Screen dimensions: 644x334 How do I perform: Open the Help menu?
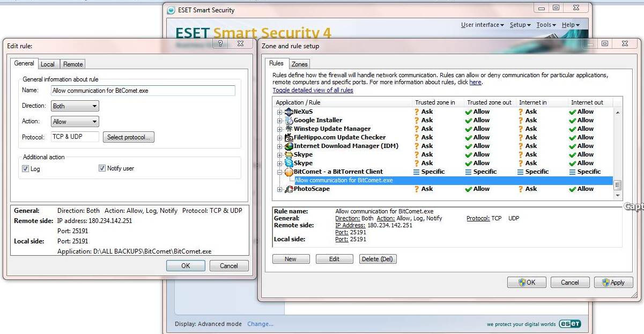point(570,25)
